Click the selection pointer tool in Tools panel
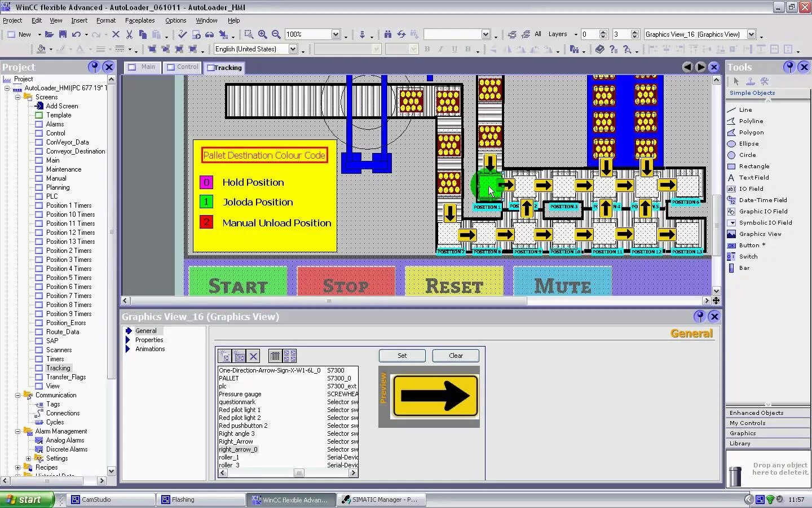The image size is (812, 508). click(736, 81)
